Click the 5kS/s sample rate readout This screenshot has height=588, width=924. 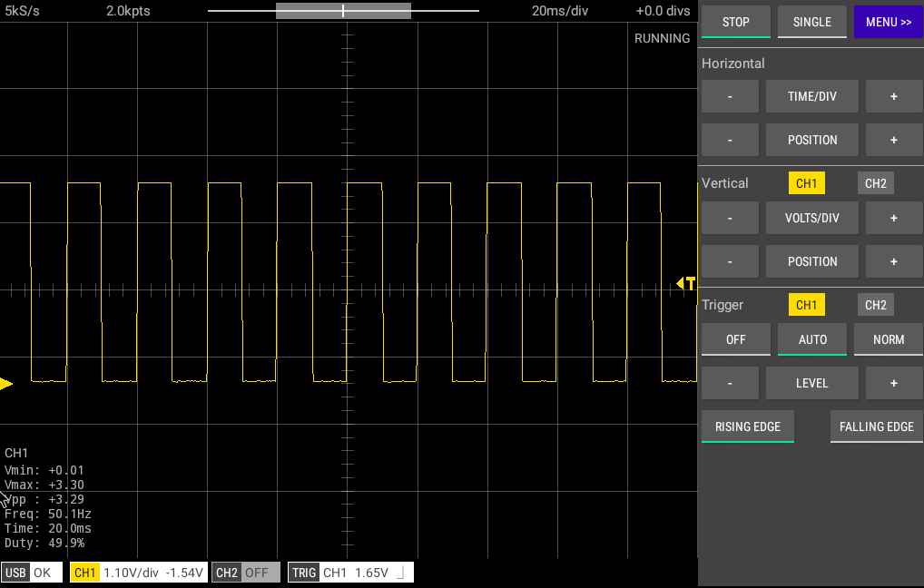click(22, 11)
